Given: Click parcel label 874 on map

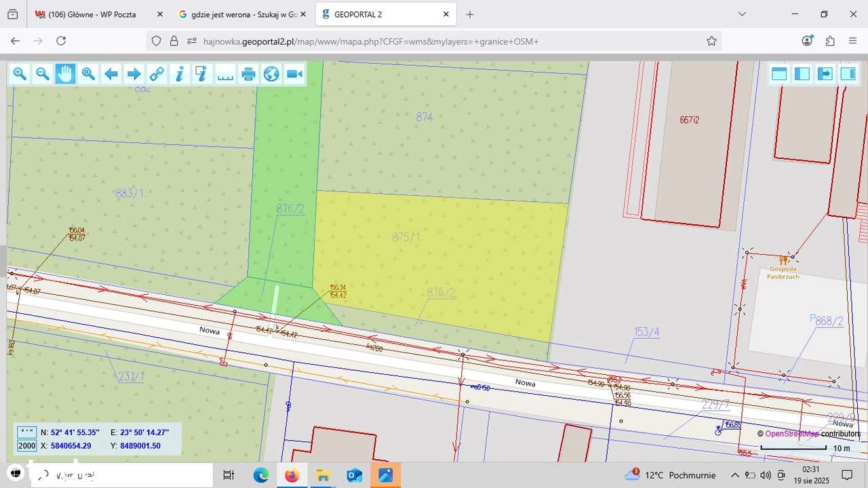Looking at the screenshot, I should [425, 117].
